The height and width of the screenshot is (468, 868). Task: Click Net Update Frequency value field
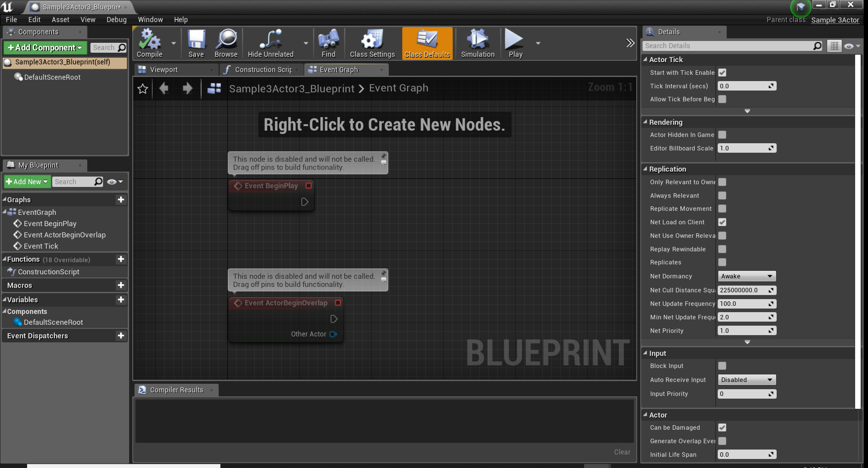pos(747,304)
